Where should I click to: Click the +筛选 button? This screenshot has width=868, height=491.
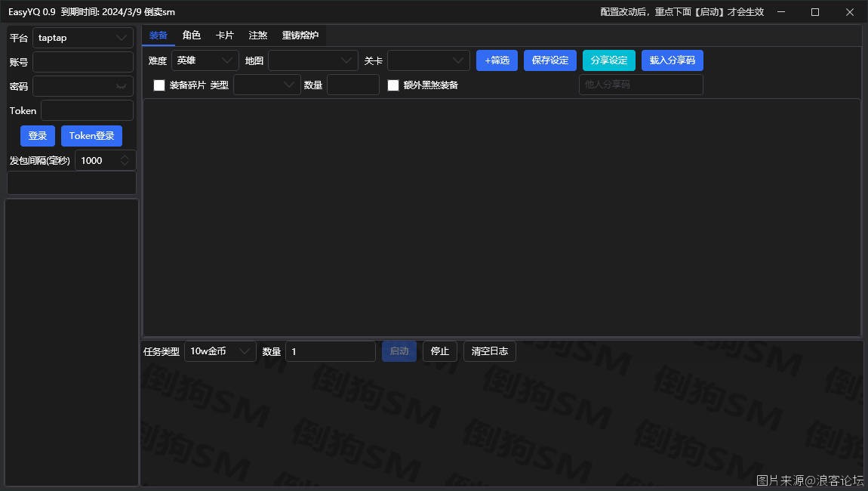tap(497, 60)
